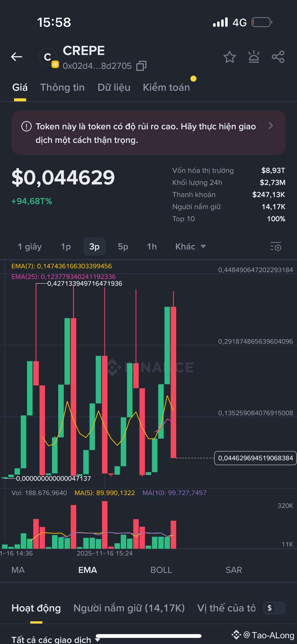Tap Khối lượng 24h value $2,73M
297x644 pixels.
click(x=273, y=183)
